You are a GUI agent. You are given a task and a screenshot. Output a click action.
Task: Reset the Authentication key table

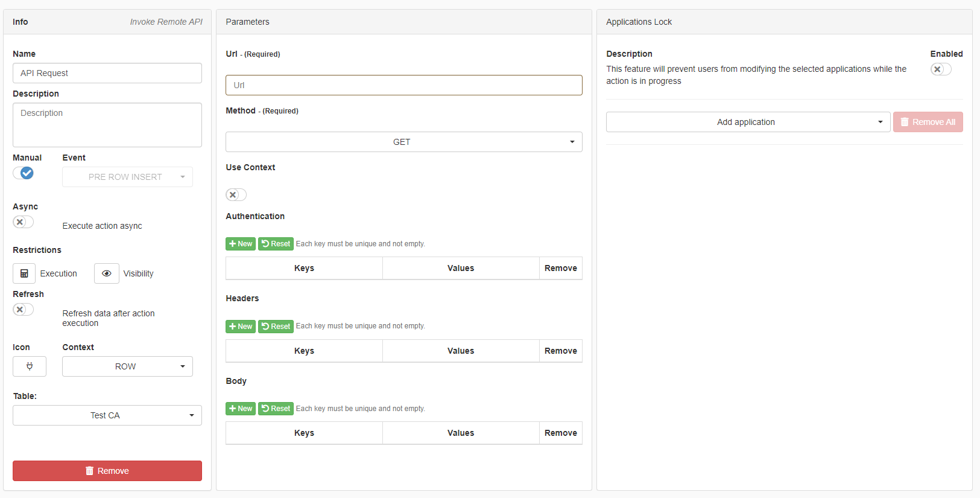point(276,244)
